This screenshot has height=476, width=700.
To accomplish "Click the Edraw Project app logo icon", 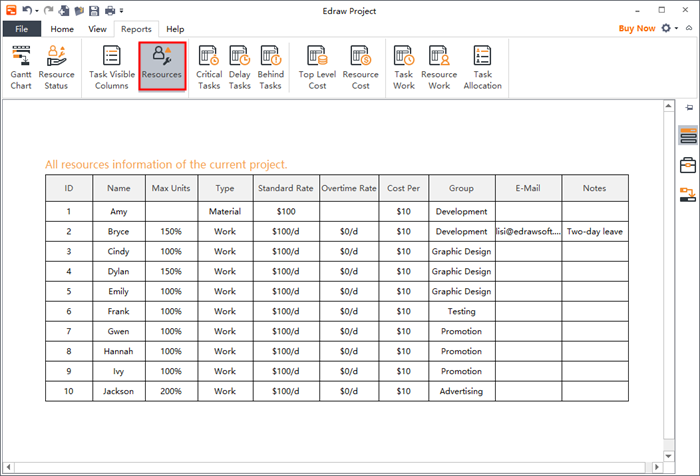I will click(11, 10).
